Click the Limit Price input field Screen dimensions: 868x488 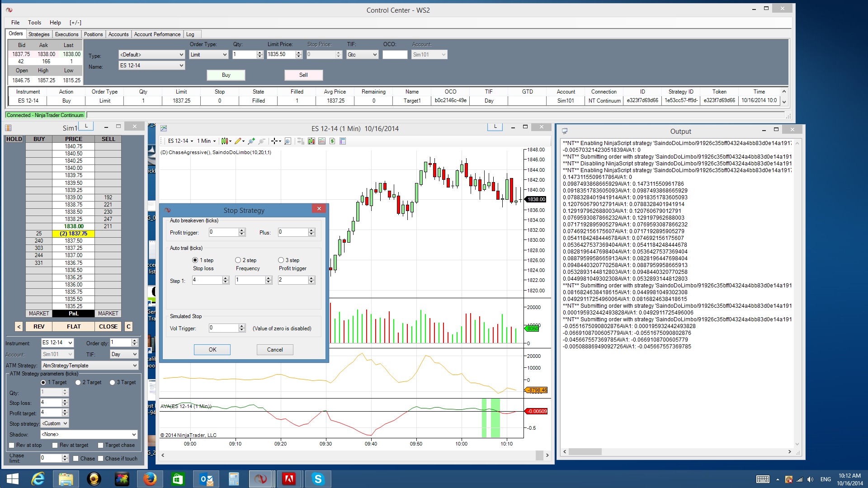tap(280, 55)
